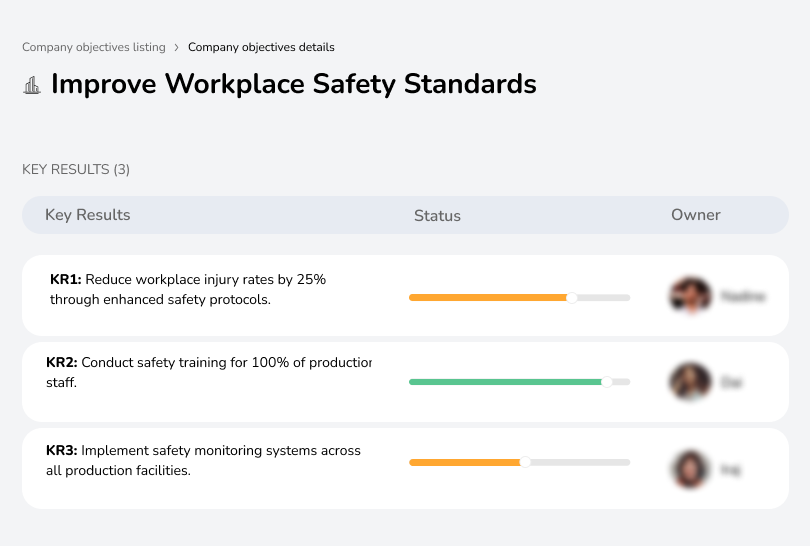
Task: Click the KR1 owner avatar
Action: point(691,296)
